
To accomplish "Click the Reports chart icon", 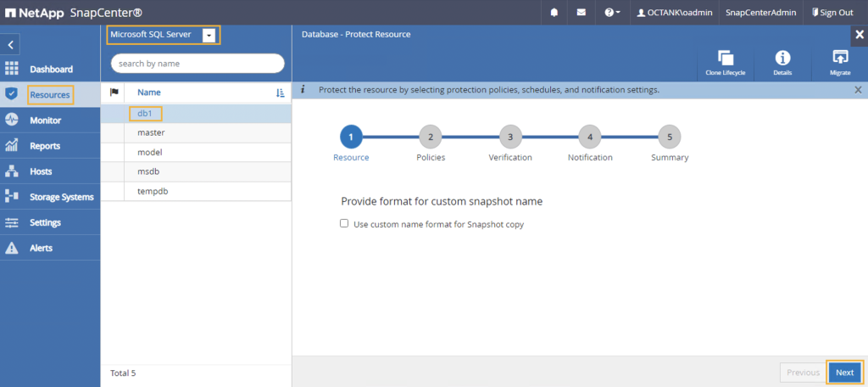I will (x=11, y=146).
